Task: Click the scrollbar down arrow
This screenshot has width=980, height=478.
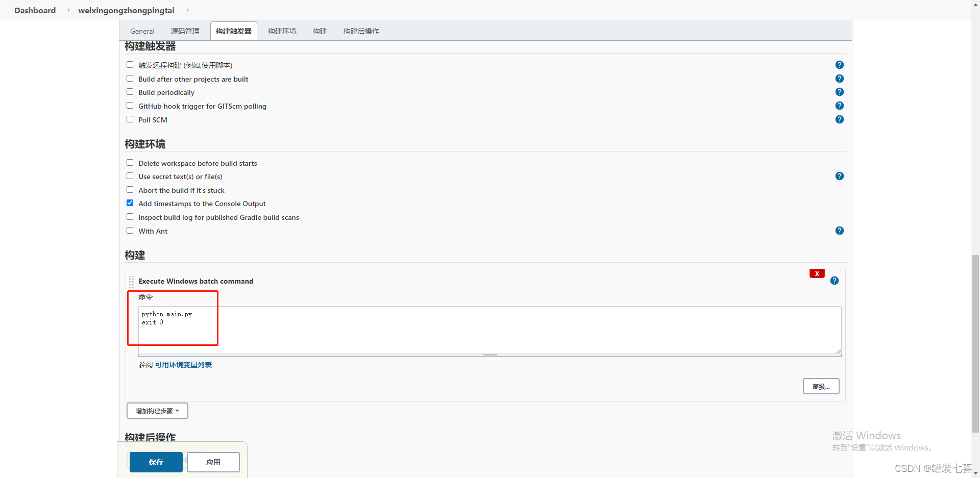Action: tap(975, 473)
